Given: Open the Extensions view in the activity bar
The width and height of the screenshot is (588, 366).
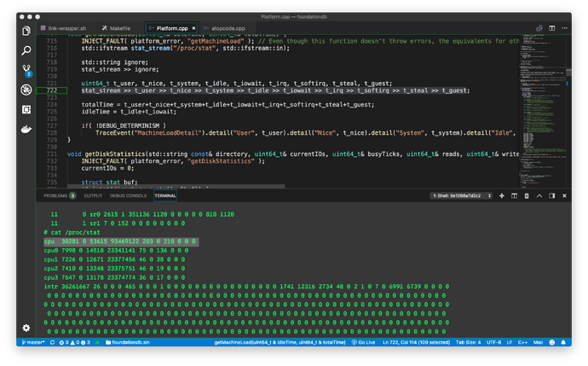Looking at the screenshot, I should (x=26, y=110).
